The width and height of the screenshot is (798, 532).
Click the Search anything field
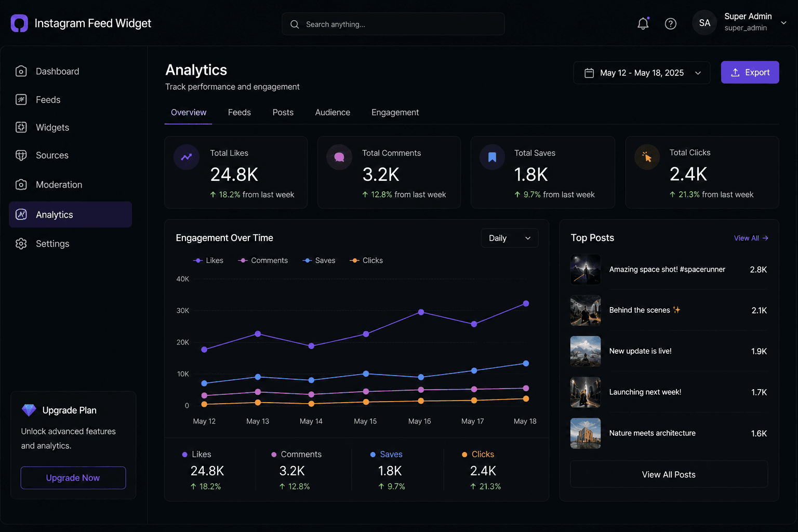pos(393,24)
